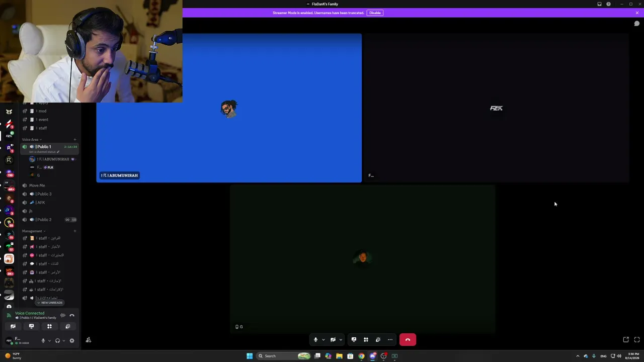This screenshot has width=644, height=362.
Task: Open the Windows Start menu
Action: tap(250, 356)
